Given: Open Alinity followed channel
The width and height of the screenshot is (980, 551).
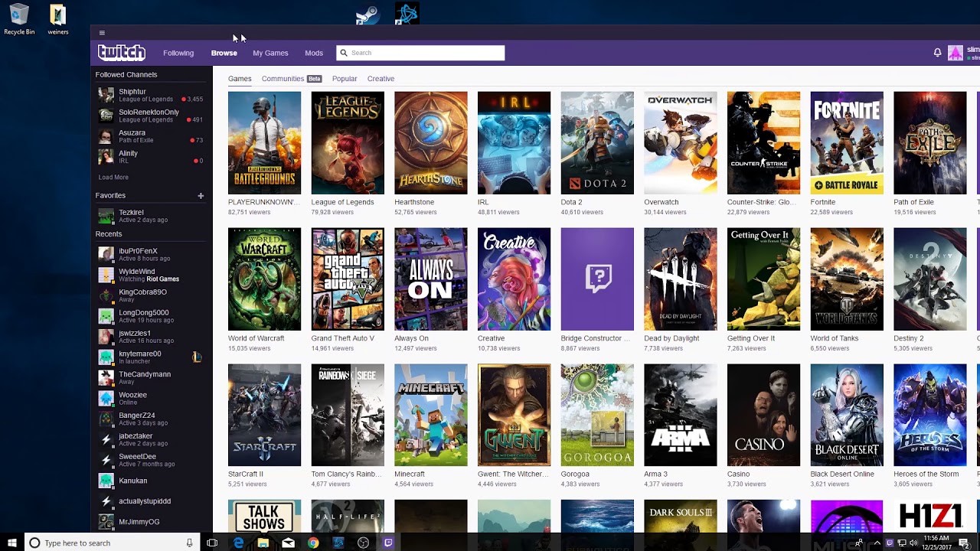Looking at the screenshot, I should pyautogui.click(x=151, y=157).
